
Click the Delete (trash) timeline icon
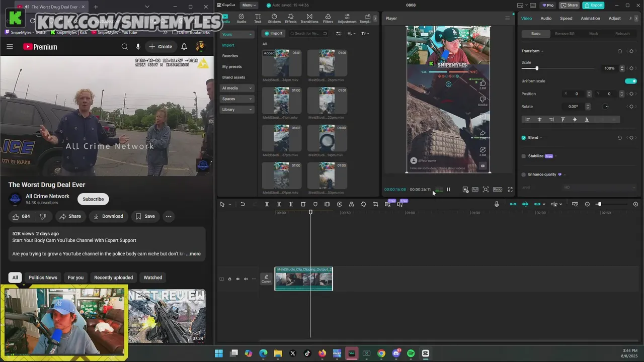(303, 204)
